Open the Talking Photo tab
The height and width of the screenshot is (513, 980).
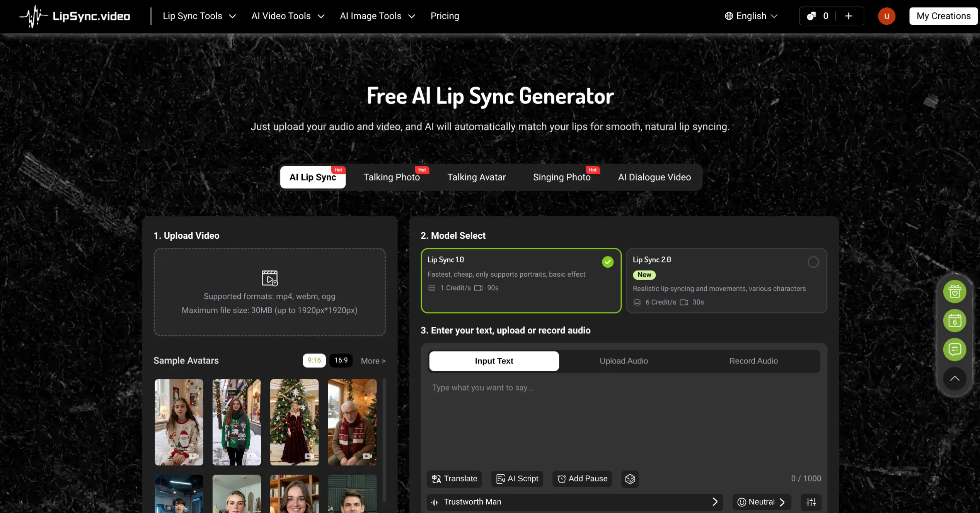[391, 177]
